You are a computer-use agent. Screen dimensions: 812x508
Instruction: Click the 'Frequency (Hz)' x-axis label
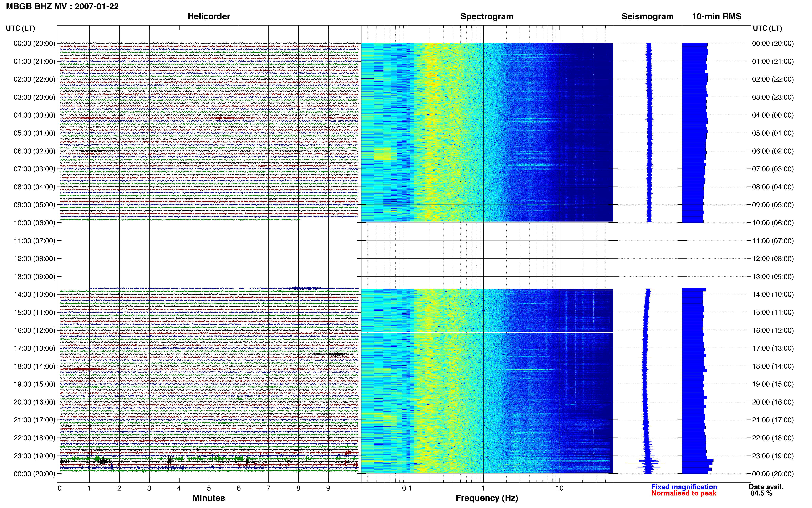[x=487, y=498]
